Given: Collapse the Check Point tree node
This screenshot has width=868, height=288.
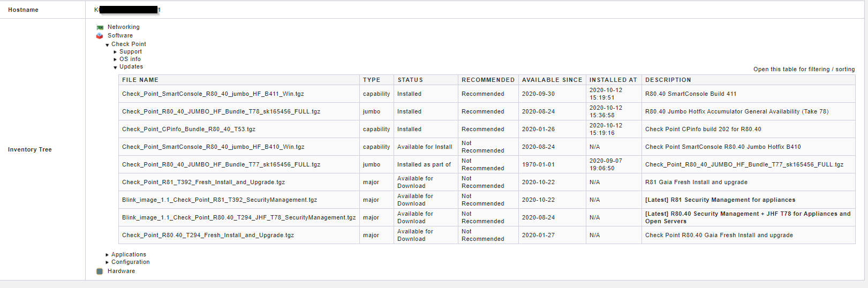Looking at the screenshot, I should point(107,45).
